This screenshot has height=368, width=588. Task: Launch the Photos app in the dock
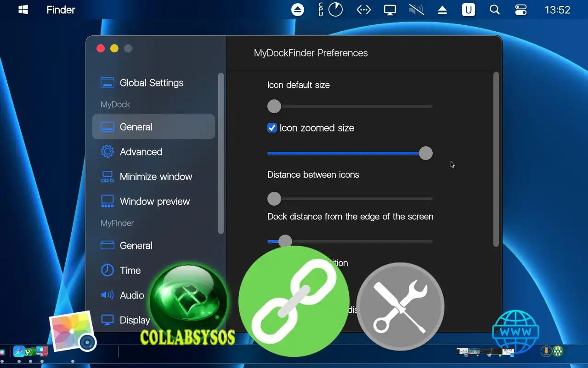click(x=73, y=332)
